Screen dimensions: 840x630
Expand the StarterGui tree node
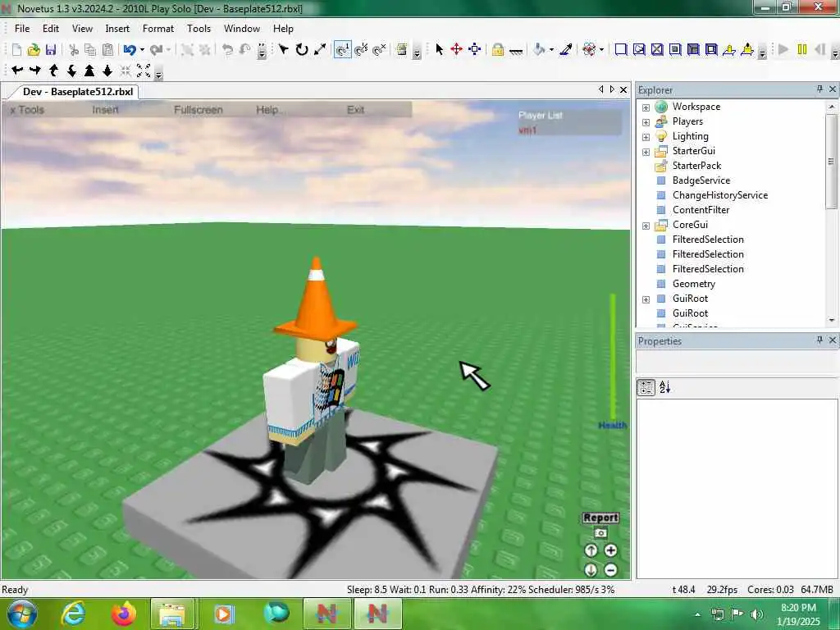[x=646, y=152]
